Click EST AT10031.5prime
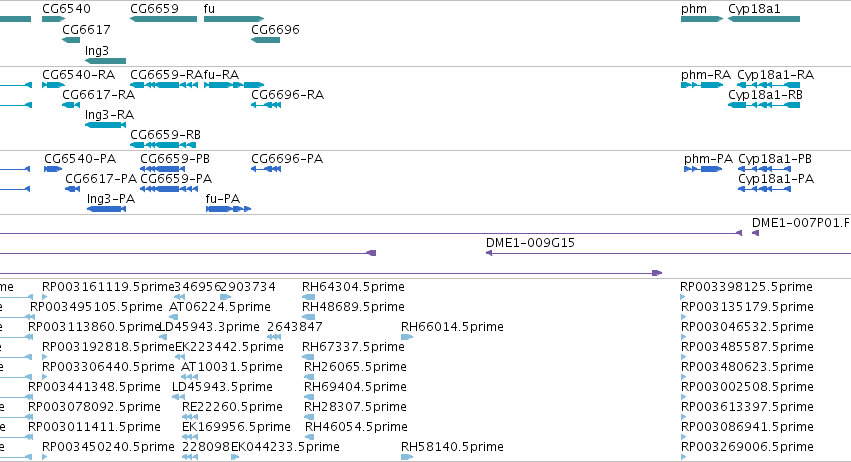The height and width of the screenshot is (462, 851). (231, 367)
